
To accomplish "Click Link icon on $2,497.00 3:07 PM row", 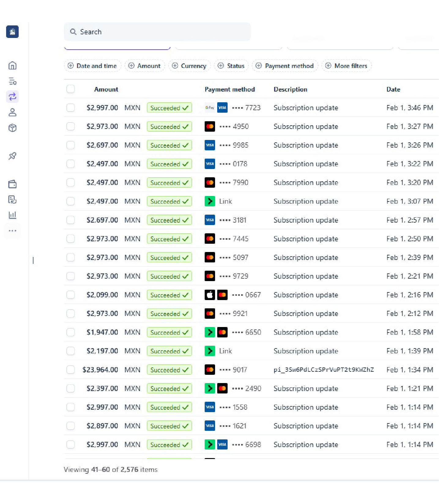I will coord(210,201).
